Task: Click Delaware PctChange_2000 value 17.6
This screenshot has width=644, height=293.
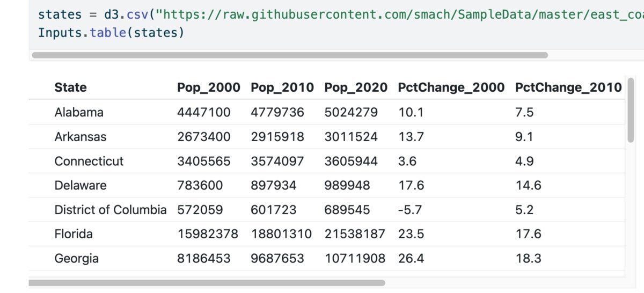Action: coord(411,185)
